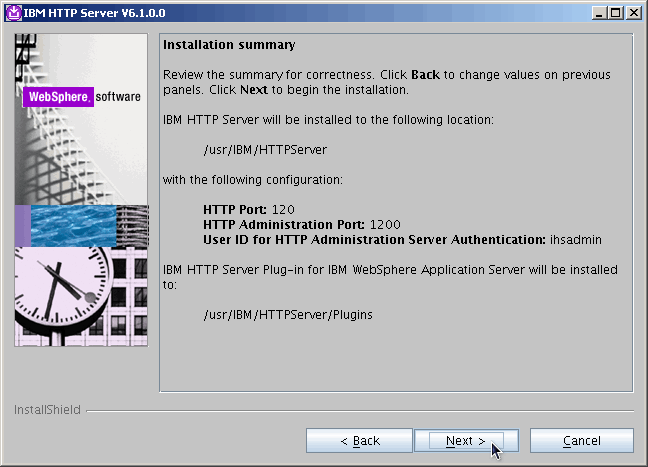Maximize the installer window
The image size is (648, 467).
point(616,11)
